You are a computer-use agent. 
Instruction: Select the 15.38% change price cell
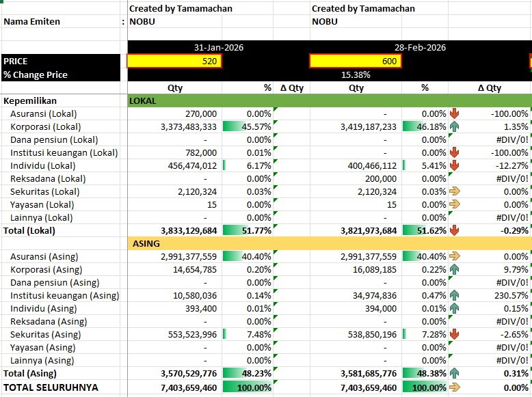[x=356, y=75]
